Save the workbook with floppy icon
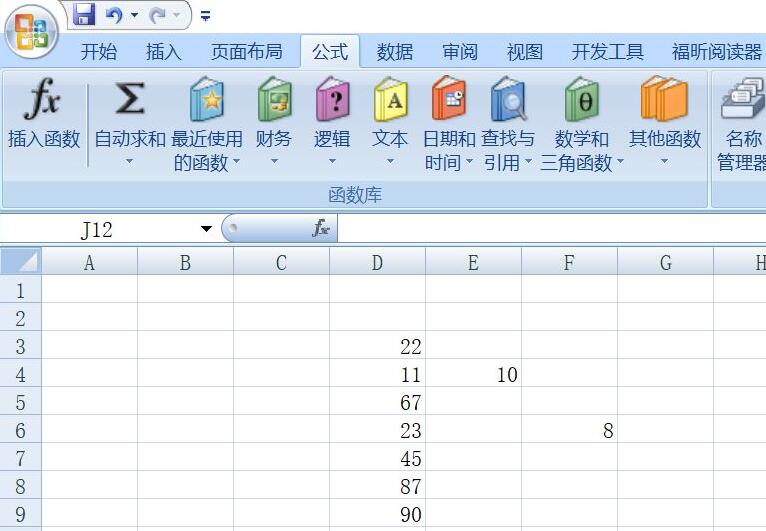Viewport: 766px width, 531px height. tap(84, 14)
